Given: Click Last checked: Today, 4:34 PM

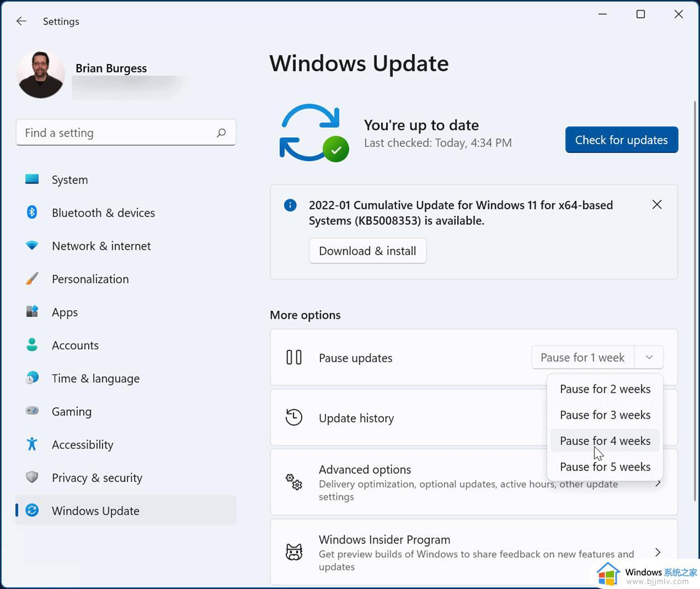Looking at the screenshot, I should [x=438, y=143].
